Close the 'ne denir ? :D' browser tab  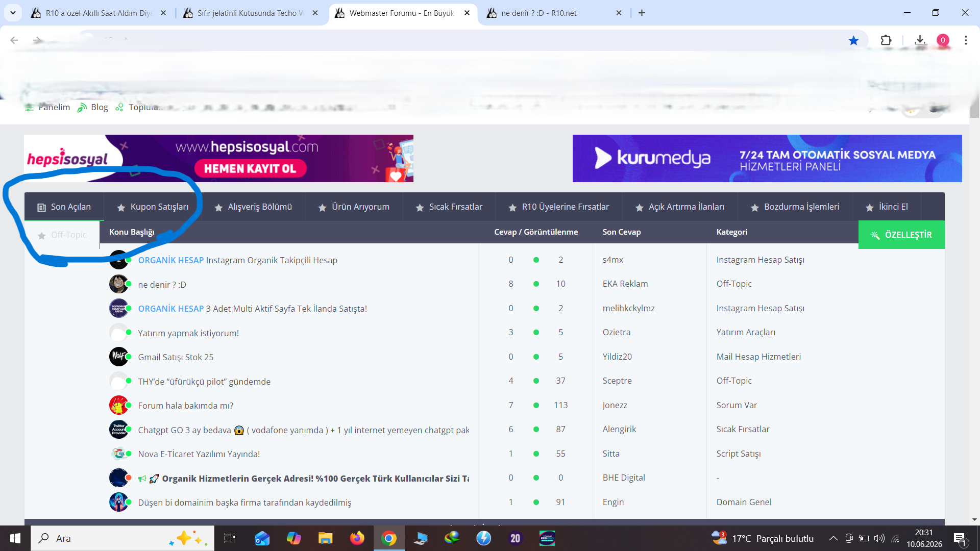click(x=619, y=13)
